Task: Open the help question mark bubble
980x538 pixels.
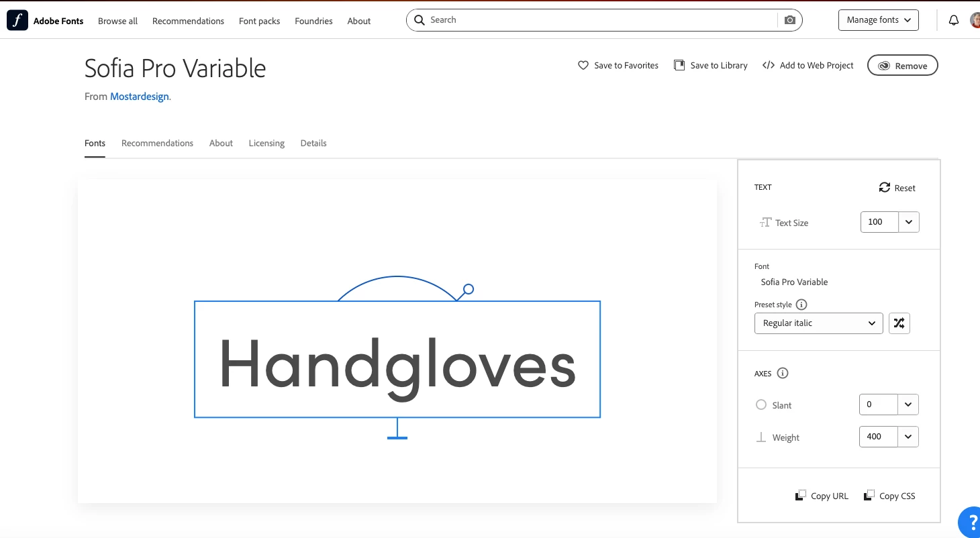Action: point(971,522)
